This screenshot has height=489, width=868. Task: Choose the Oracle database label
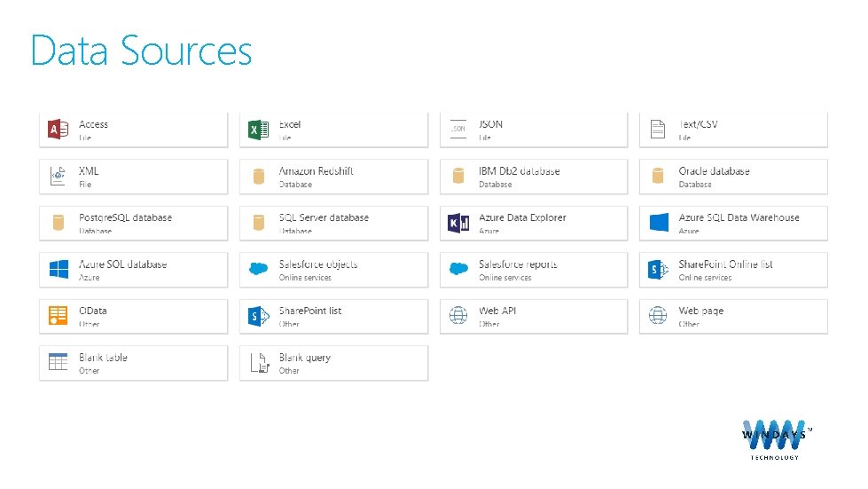(714, 171)
